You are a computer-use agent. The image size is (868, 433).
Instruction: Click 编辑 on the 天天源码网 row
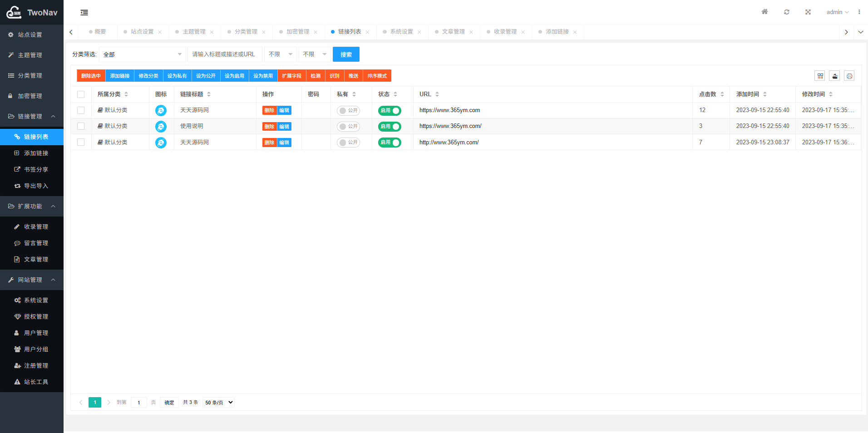click(x=285, y=110)
